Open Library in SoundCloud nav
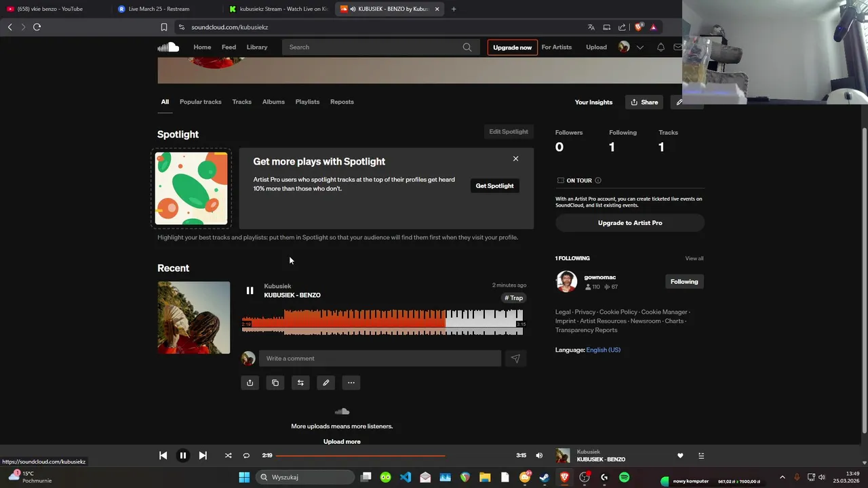 257,47
